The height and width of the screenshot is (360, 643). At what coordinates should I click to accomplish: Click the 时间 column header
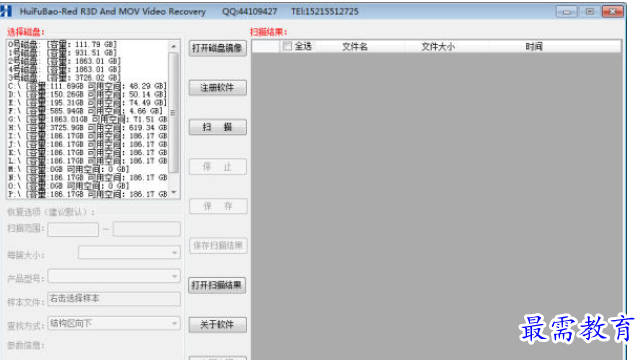pos(534,47)
